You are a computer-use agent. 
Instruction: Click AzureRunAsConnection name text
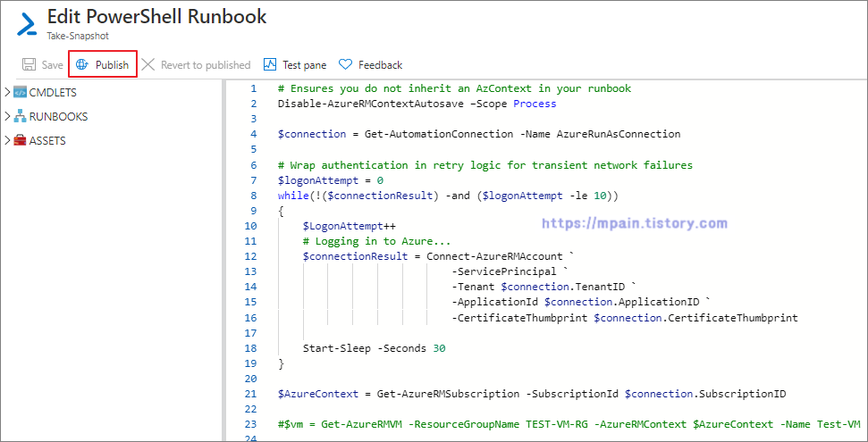618,134
